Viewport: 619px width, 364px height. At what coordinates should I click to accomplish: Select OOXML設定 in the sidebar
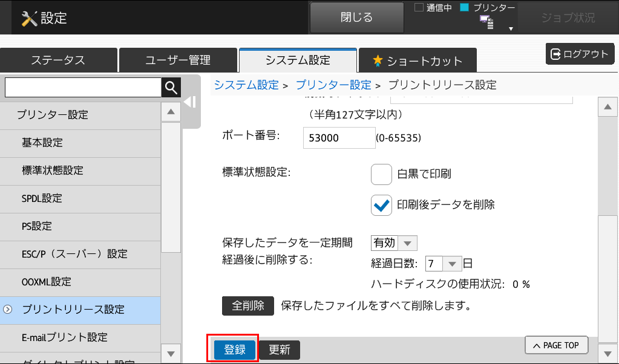click(x=80, y=282)
